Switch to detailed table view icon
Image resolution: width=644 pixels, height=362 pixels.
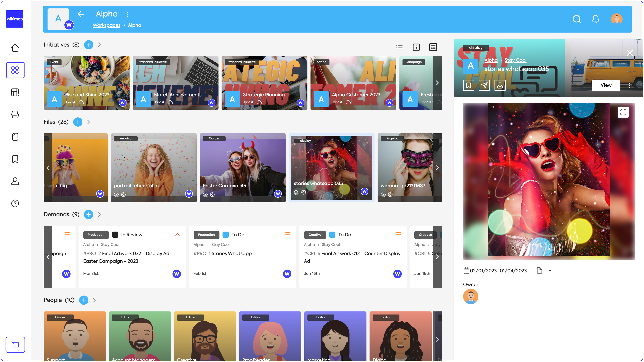(433, 47)
